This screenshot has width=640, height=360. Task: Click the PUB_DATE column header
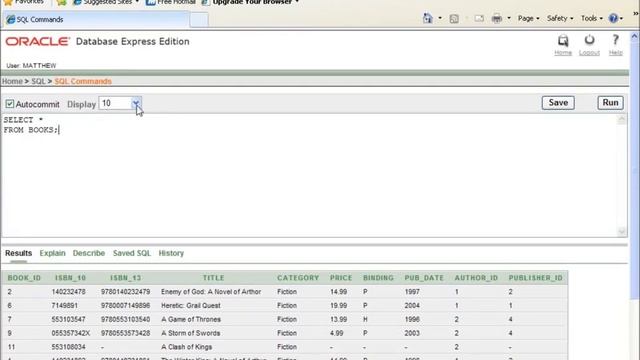(x=424, y=278)
